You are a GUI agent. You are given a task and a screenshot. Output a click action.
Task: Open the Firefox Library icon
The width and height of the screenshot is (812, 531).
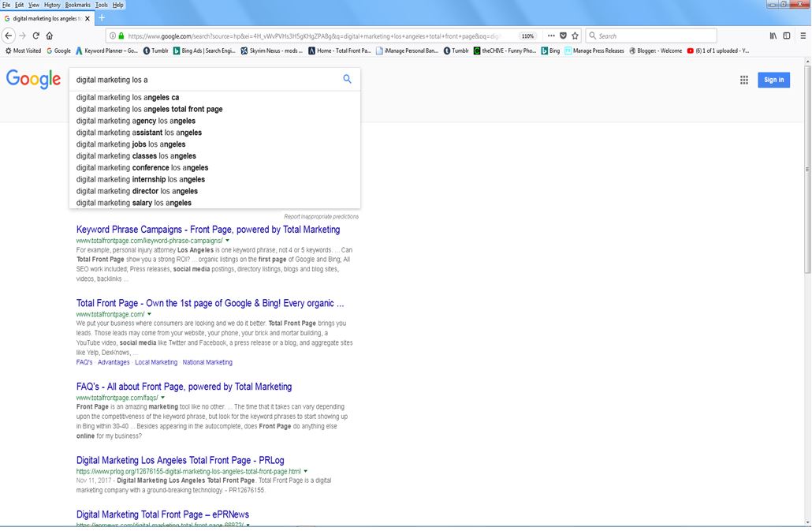(x=773, y=36)
